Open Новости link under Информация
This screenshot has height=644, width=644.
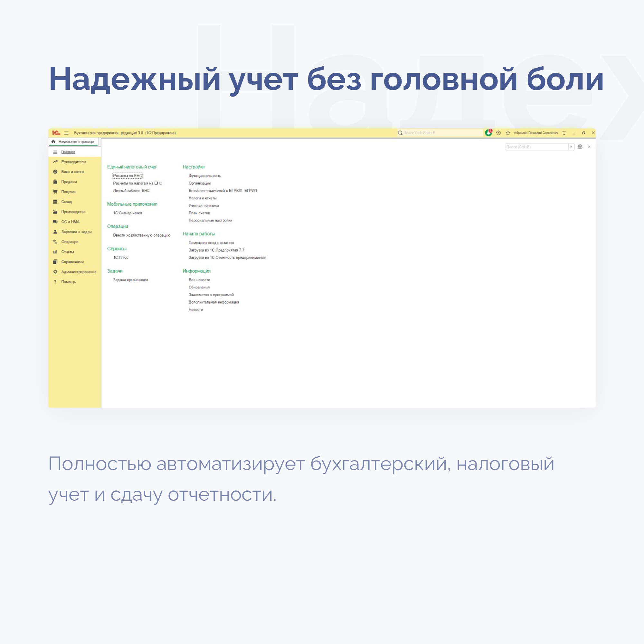[196, 310]
